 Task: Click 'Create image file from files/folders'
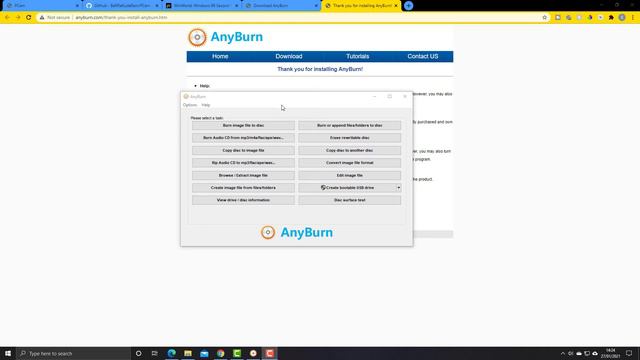243,188
